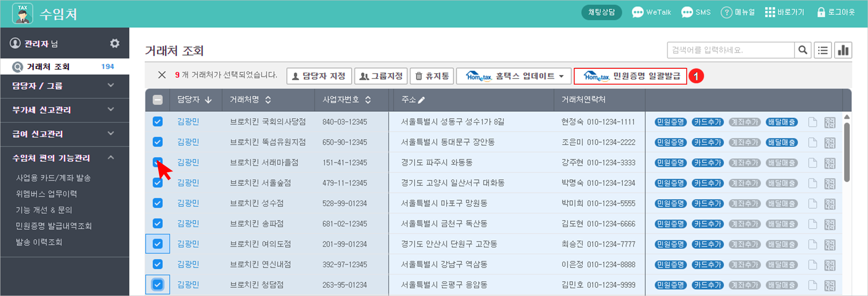The image size is (868, 296).
Task: Click the search magnifier icon
Action: [803, 50]
